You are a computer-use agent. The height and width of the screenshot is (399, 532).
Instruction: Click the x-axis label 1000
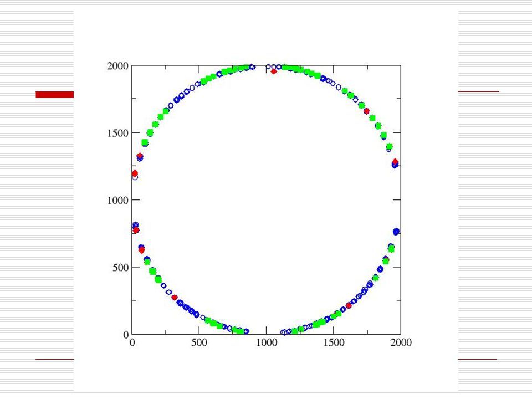(x=267, y=342)
